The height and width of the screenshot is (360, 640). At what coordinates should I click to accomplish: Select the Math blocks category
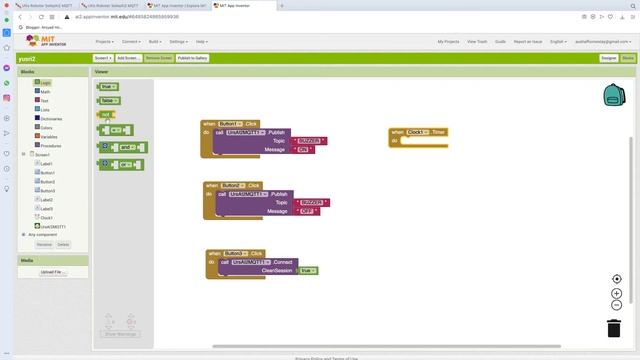45,92
